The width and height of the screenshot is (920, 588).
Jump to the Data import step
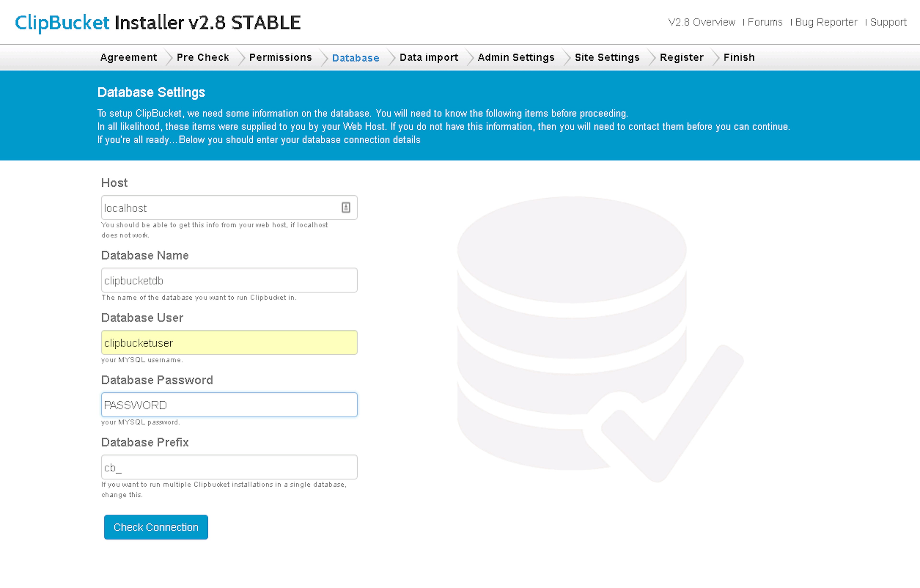[429, 57]
